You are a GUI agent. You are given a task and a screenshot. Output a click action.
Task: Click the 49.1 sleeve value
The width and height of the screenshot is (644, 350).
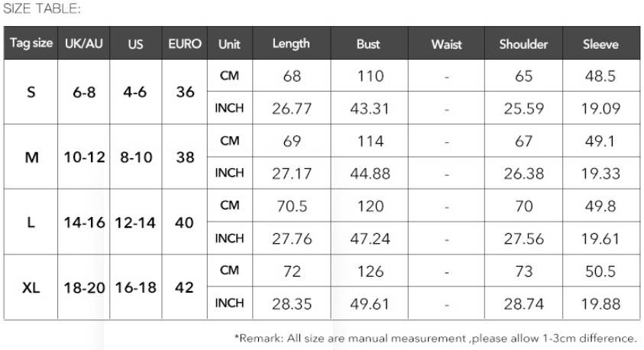(x=600, y=141)
